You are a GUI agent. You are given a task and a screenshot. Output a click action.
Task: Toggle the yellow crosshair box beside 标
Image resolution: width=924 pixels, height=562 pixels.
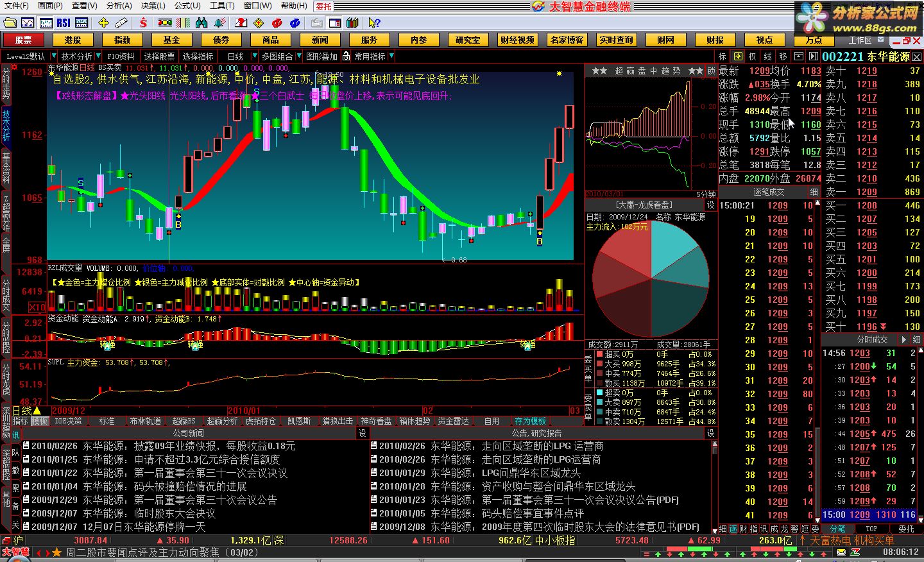(739, 56)
